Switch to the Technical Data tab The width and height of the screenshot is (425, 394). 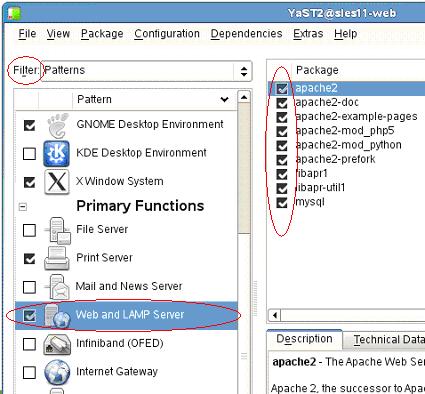coord(385,340)
